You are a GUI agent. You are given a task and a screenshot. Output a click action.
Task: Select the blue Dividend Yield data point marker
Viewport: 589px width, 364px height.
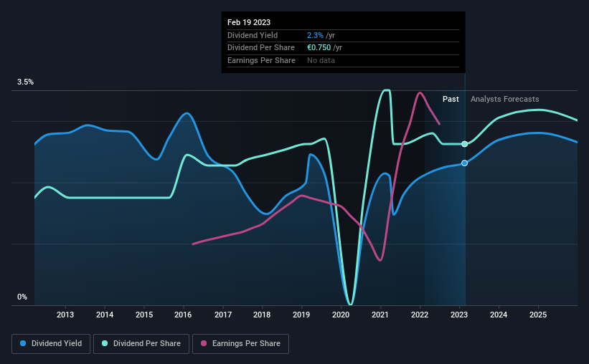(x=465, y=163)
